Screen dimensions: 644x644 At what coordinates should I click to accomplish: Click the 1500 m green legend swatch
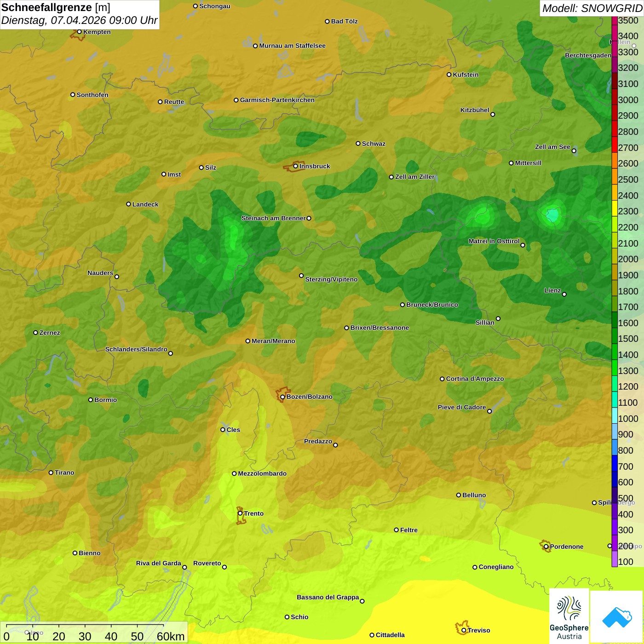[615, 335]
